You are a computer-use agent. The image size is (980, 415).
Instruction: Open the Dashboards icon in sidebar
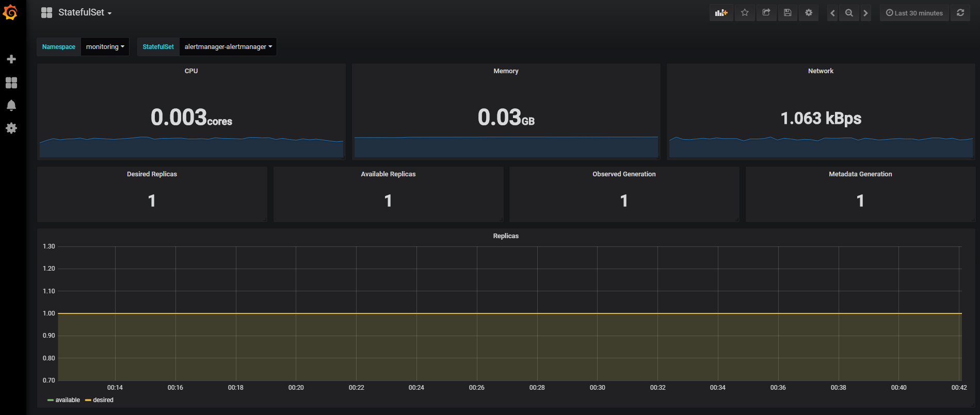click(x=11, y=82)
